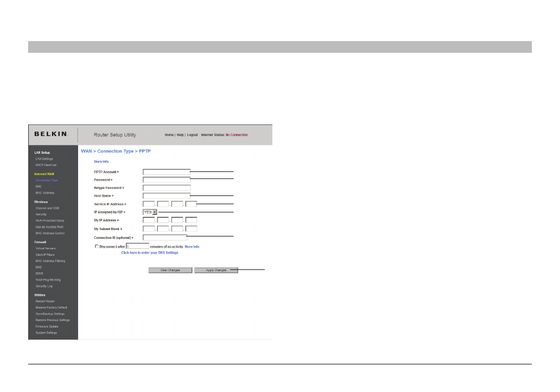Open DHCP Client List in sidebar
Image resolution: width=560 pixels, height=392 pixels.
tap(46, 165)
